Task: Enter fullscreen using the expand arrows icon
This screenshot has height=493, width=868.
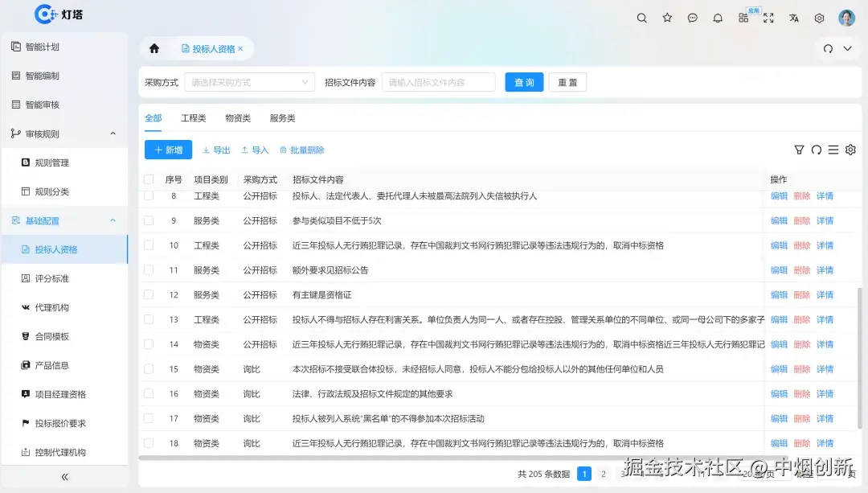Action: click(x=768, y=18)
